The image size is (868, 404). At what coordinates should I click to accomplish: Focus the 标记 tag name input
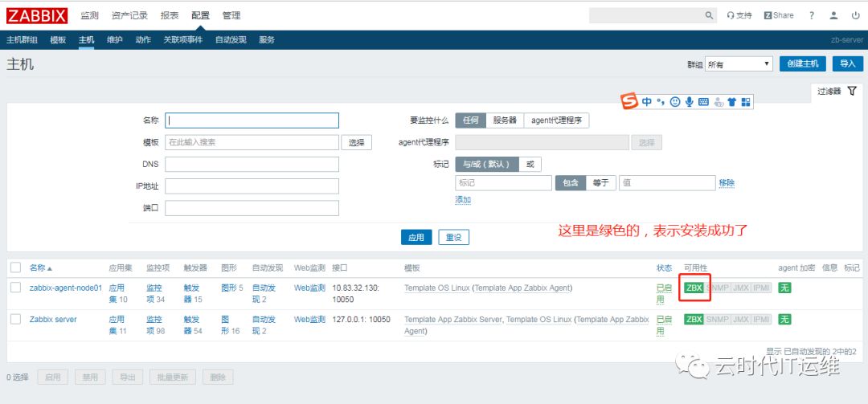point(503,182)
